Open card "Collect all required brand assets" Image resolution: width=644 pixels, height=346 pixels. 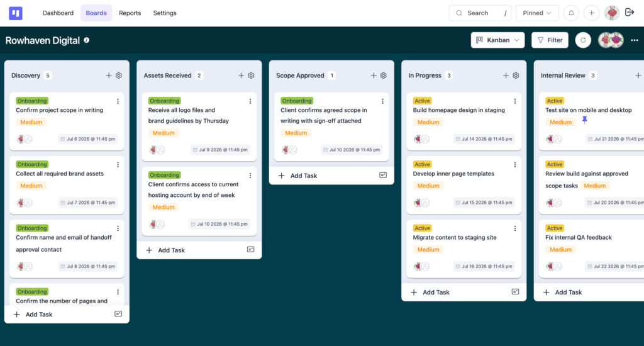[60, 174]
